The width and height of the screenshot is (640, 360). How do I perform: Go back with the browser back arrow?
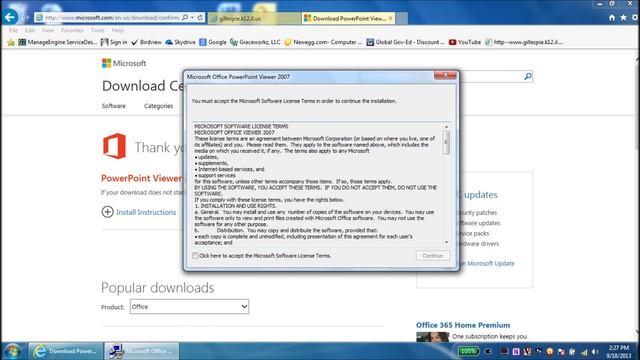(10, 17)
